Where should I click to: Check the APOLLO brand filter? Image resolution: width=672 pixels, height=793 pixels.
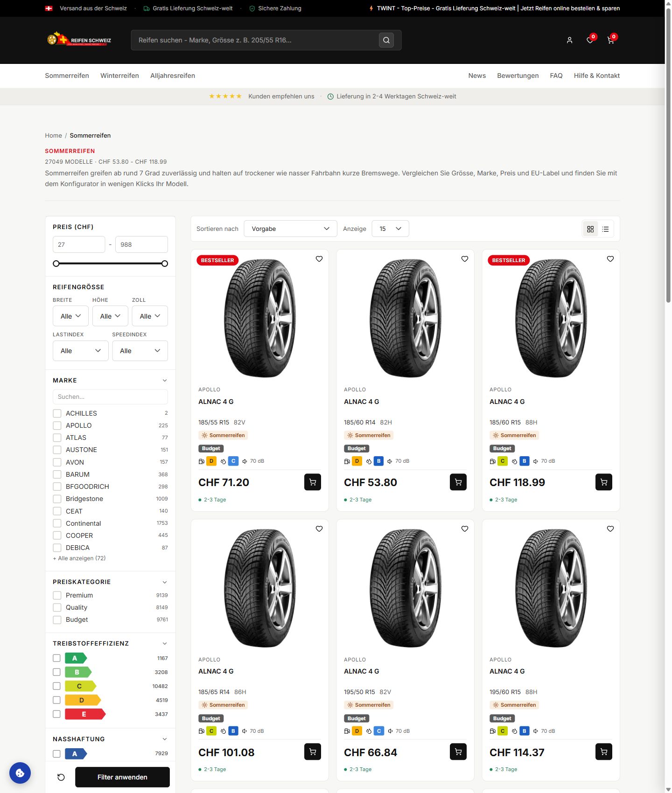pos(57,425)
